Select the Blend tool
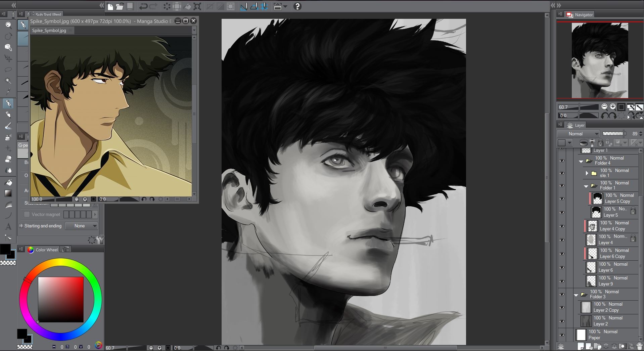Viewport: 644px width, 351px height. [8, 170]
